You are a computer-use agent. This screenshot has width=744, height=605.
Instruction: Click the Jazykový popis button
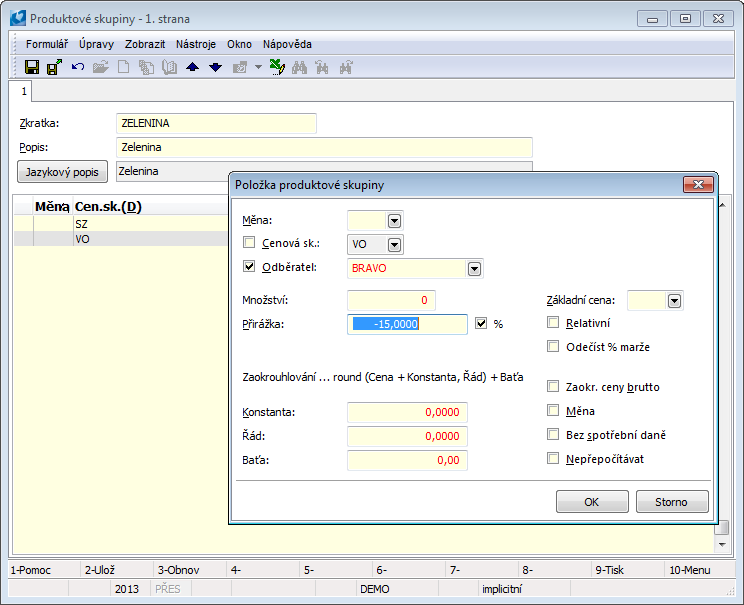[x=64, y=171]
